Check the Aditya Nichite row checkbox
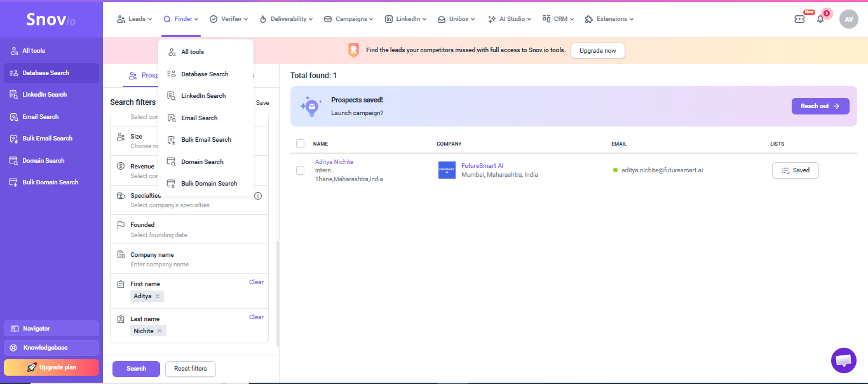 click(x=300, y=170)
